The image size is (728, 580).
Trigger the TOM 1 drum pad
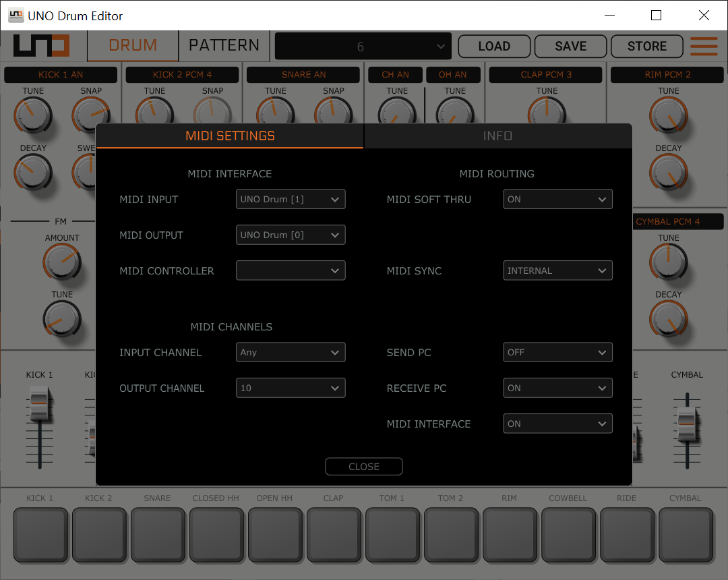(x=393, y=535)
